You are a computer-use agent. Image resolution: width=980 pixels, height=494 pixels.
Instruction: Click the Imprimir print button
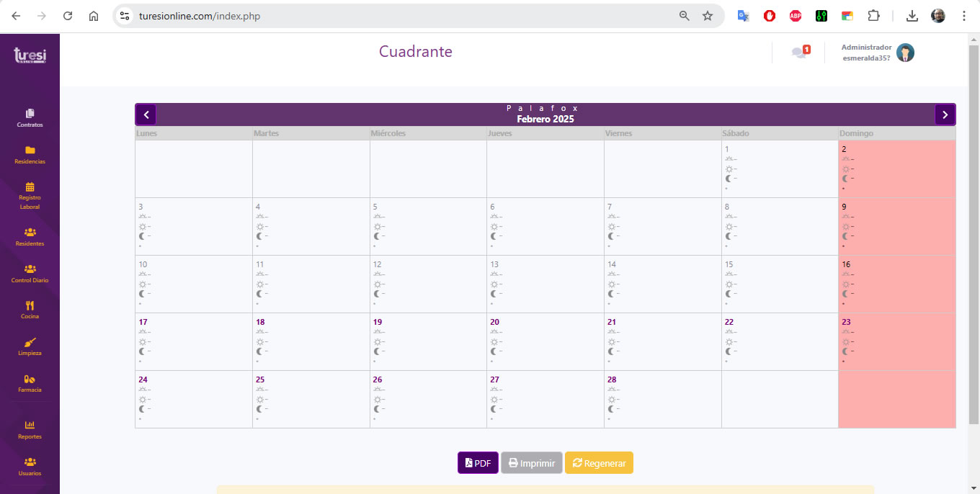[532, 463]
